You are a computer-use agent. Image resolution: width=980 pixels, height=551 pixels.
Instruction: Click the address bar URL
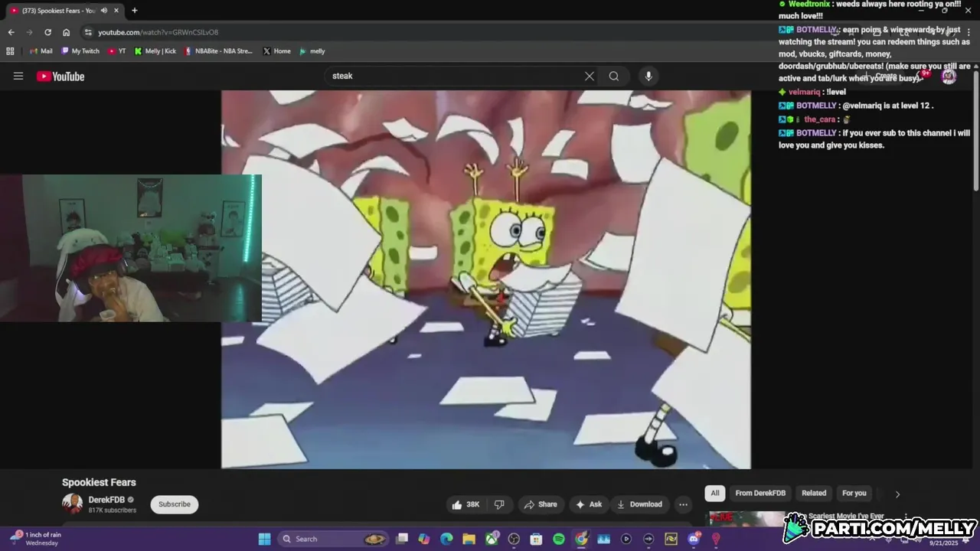[158, 32]
